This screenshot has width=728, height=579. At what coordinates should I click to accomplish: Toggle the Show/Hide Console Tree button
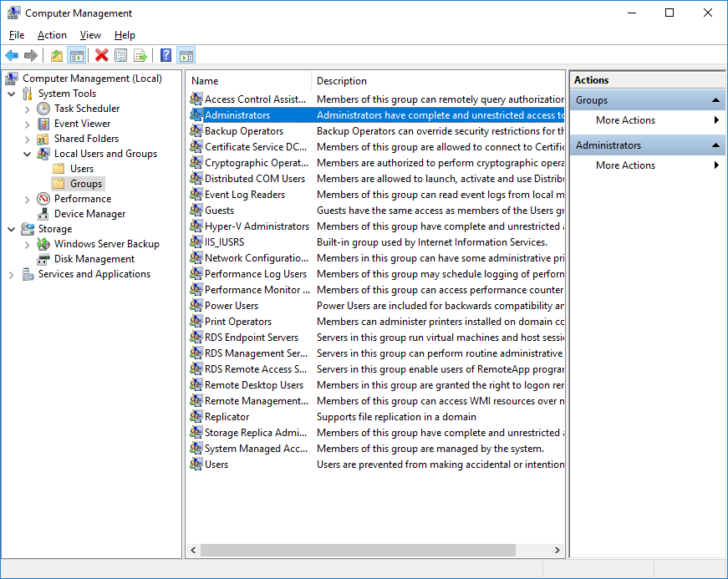pos(76,56)
